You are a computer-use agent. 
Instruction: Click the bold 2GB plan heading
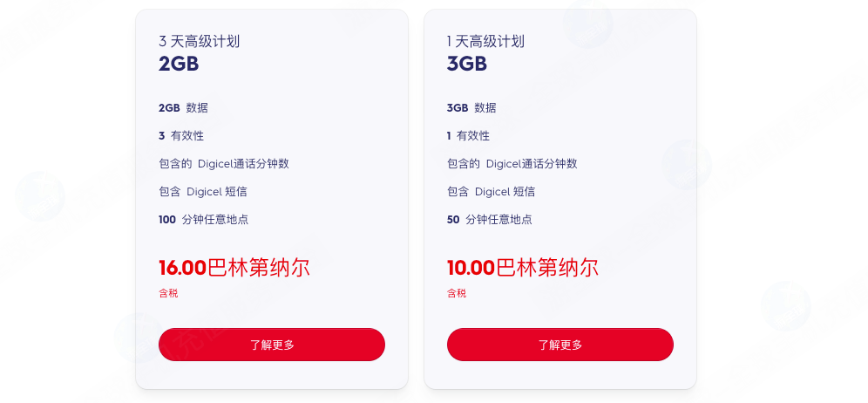(179, 64)
